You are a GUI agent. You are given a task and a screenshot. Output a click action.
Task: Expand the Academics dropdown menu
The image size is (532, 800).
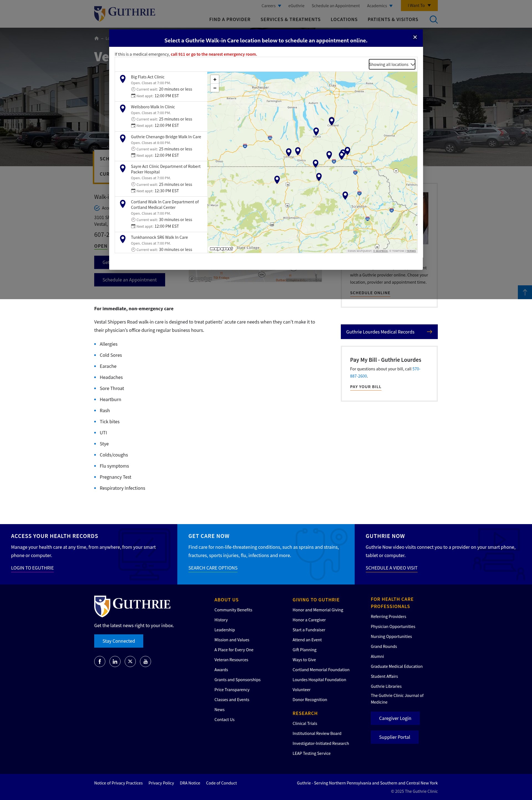point(380,6)
